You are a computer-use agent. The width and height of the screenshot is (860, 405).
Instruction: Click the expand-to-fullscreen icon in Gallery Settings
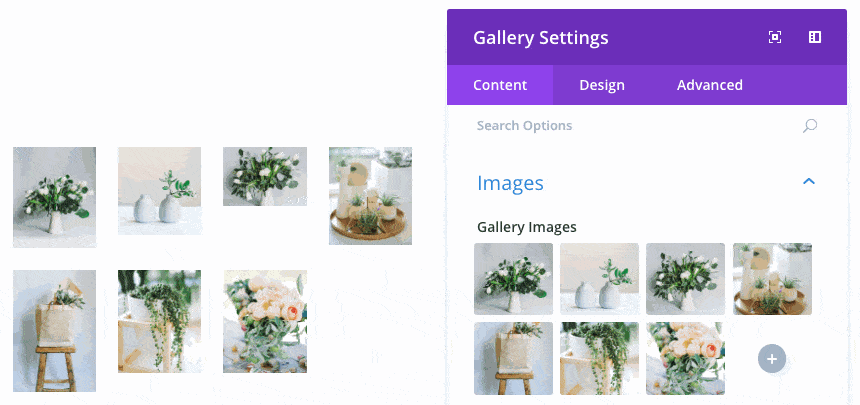[x=774, y=37]
